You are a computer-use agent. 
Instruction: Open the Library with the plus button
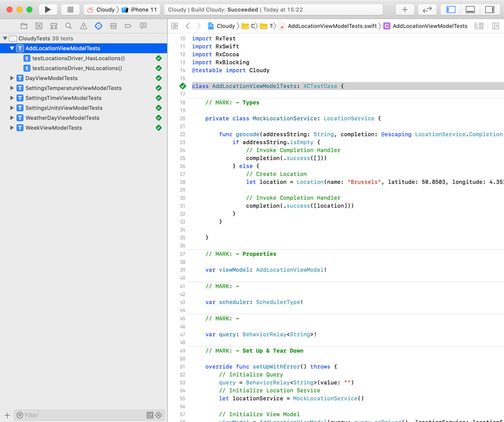coord(405,9)
